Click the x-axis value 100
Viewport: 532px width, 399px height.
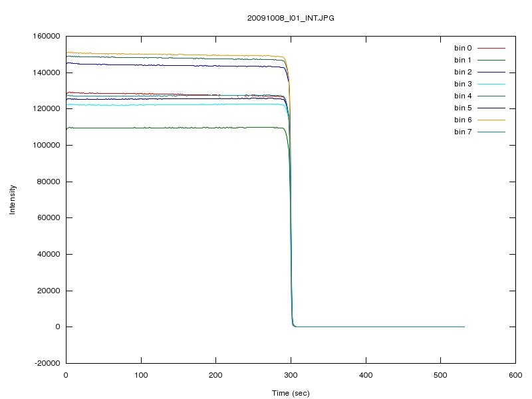point(141,375)
